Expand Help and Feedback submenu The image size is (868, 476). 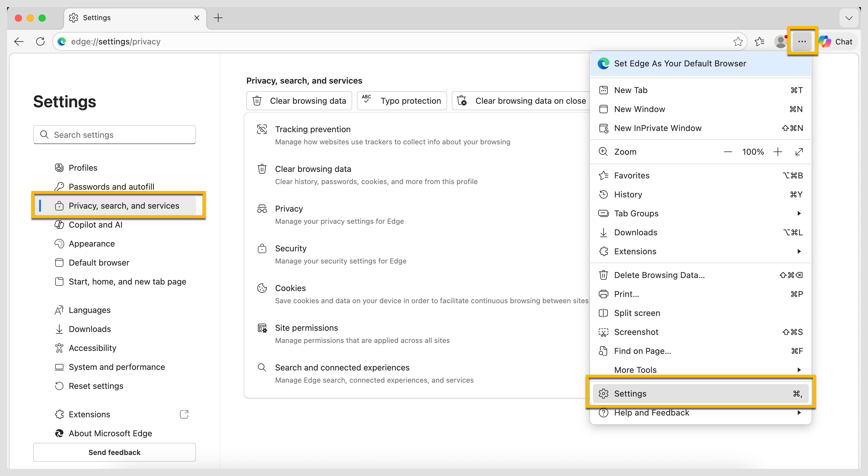pyautogui.click(x=701, y=413)
